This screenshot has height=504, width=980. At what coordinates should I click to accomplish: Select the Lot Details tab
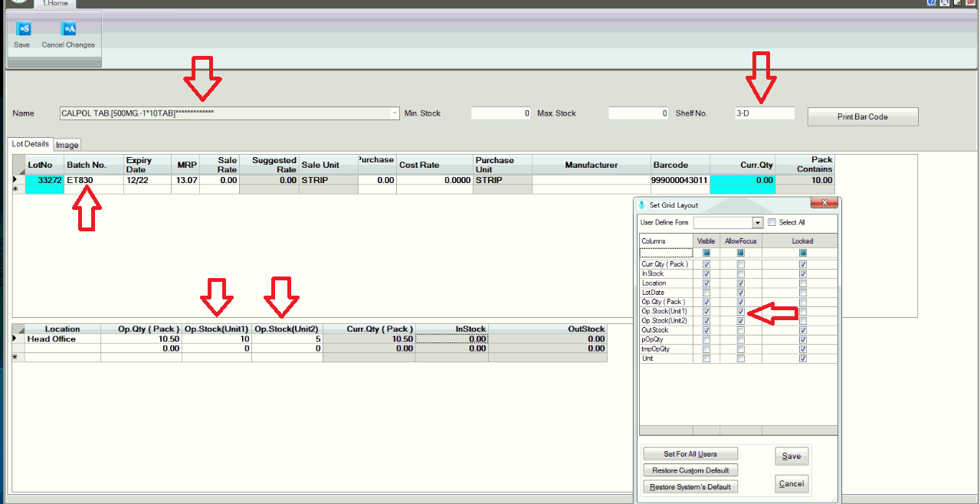tap(31, 144)
